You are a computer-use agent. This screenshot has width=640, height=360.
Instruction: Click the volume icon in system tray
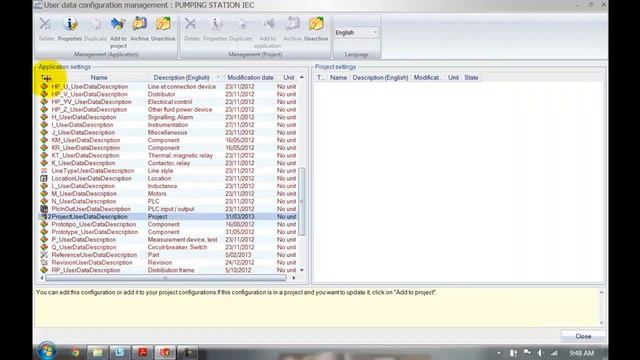pyautogui.click(x=540, y=353)
